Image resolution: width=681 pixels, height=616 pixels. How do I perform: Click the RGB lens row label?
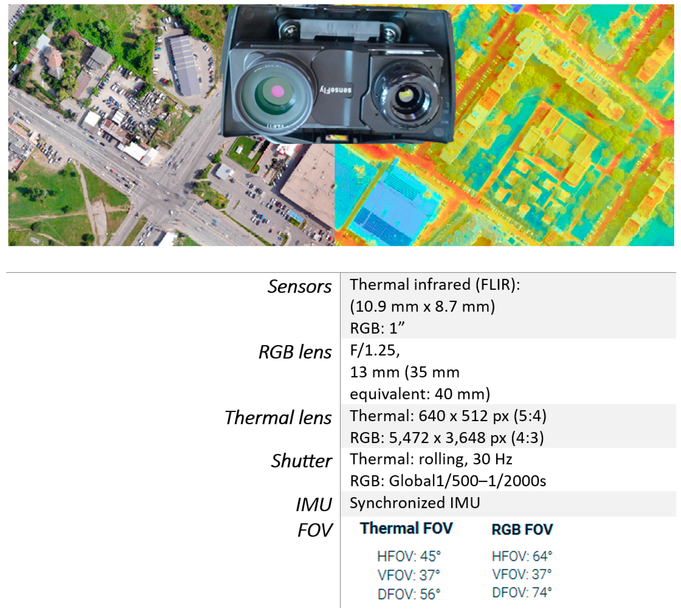[x=295, y=352]
